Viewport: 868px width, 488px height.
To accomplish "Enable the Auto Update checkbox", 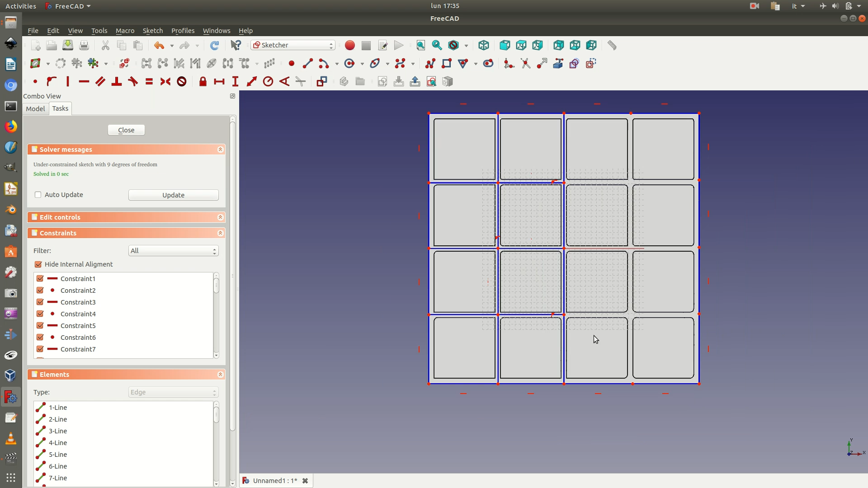I will click(x=38, y=195).
